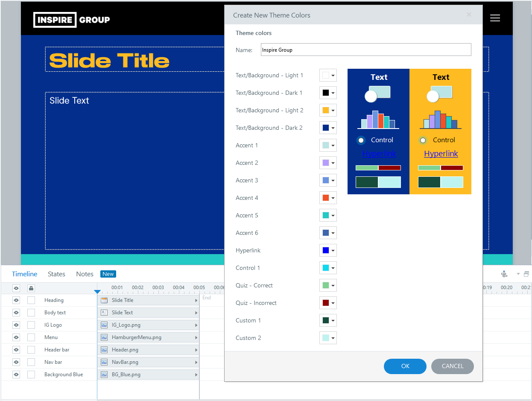This screenshot has width=532, height=401.
Task: Expand the HamburgerMenu.png timeline bar options arrow
Action: click(196, 337)
